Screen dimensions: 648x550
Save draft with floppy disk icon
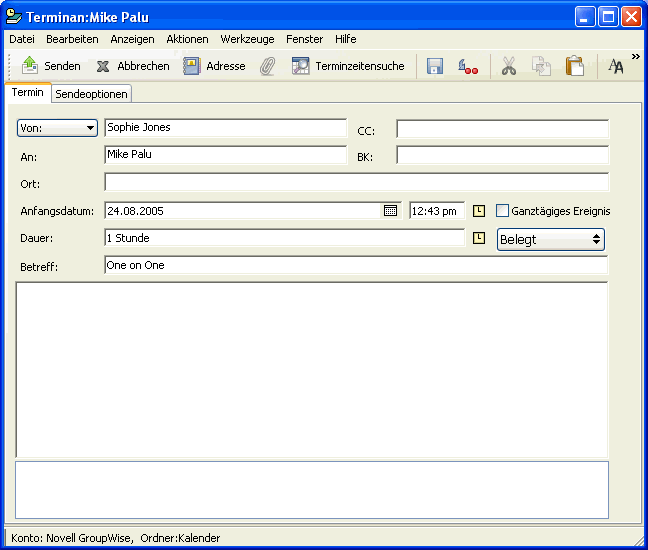coord(435,66)
